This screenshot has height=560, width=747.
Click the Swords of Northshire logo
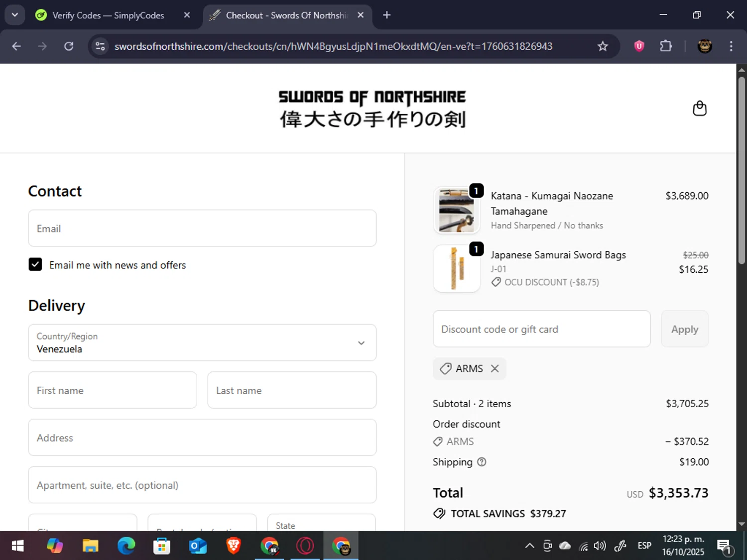click(372, 109)
